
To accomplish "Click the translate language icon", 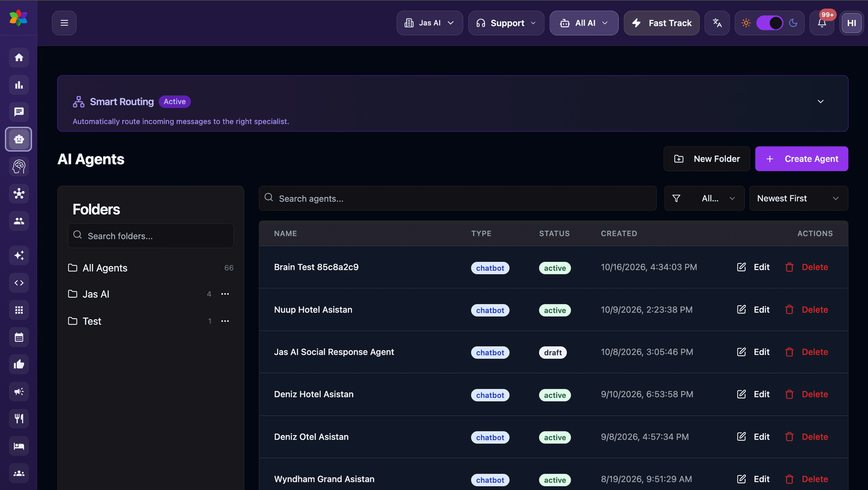I will coord(717,23).
